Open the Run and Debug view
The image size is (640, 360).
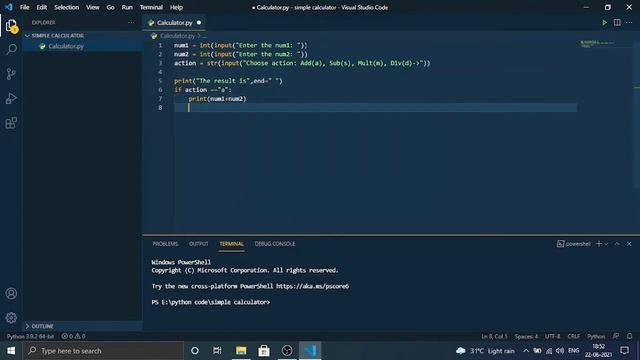pos(11,98)
